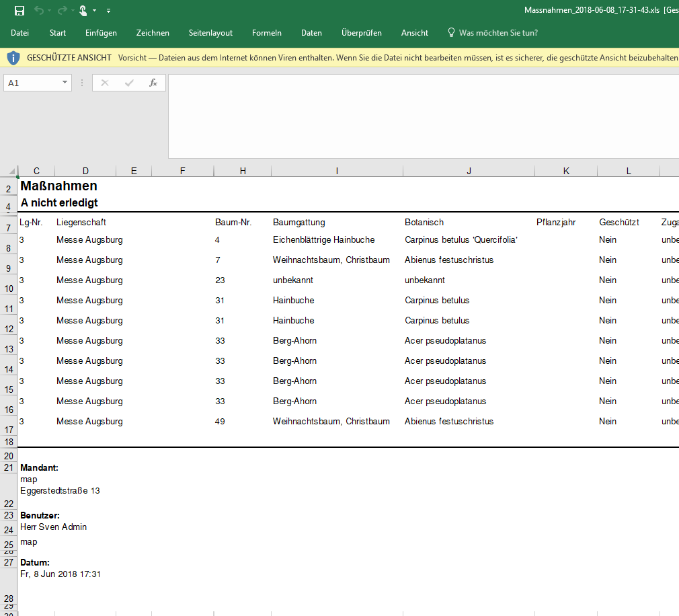Screen dimensions: 679x616
Task: Open the Seitenlayout ribbon tab
Action: pyautogui.click(x=210, y=33)
